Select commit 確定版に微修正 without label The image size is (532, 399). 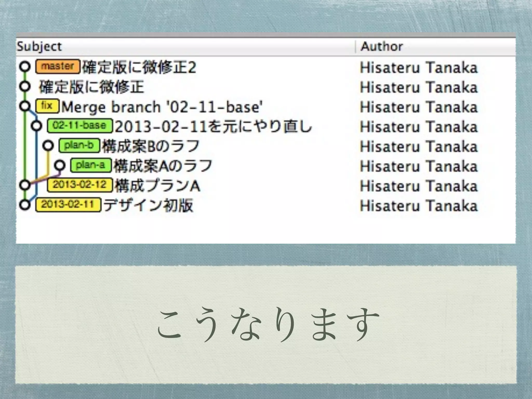coord(91,87)
